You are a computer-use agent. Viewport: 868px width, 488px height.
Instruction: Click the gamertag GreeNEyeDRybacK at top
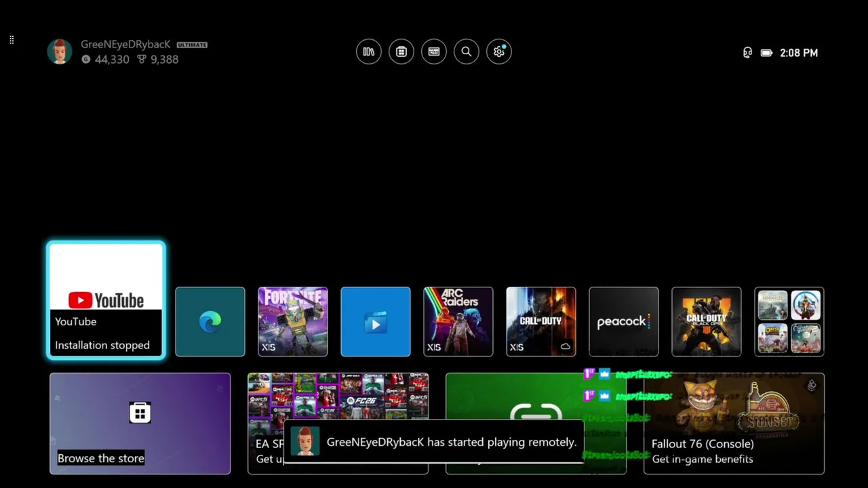(125, 44)
